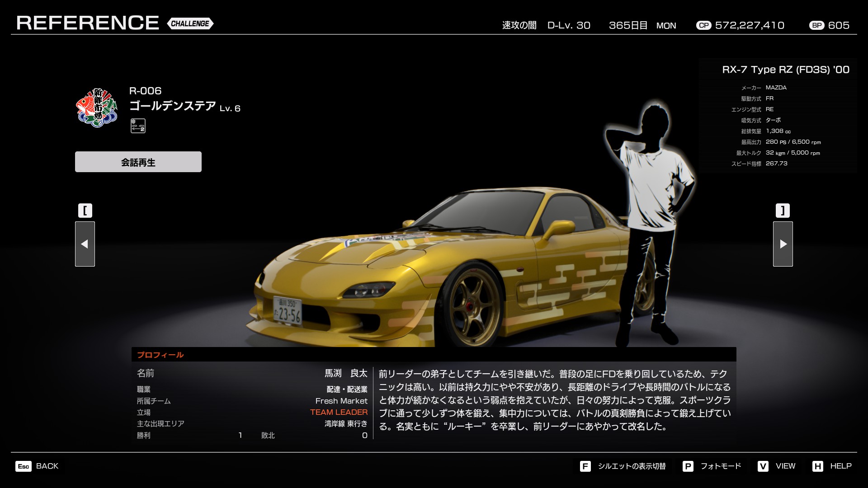Go to next rival with the right arrow
Viewport: 868px width, 488px height.
click(x=783, y=244)
